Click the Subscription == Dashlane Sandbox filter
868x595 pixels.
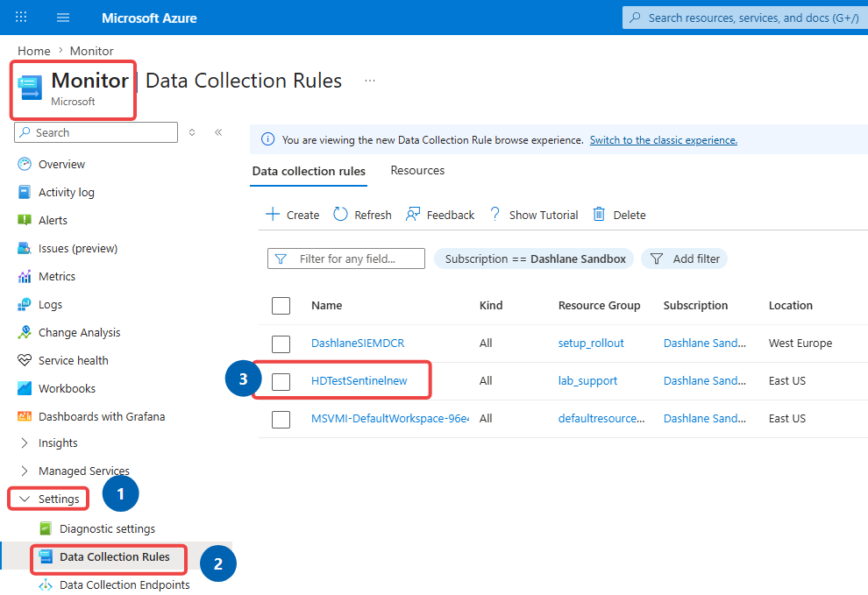tap(534, 259)
